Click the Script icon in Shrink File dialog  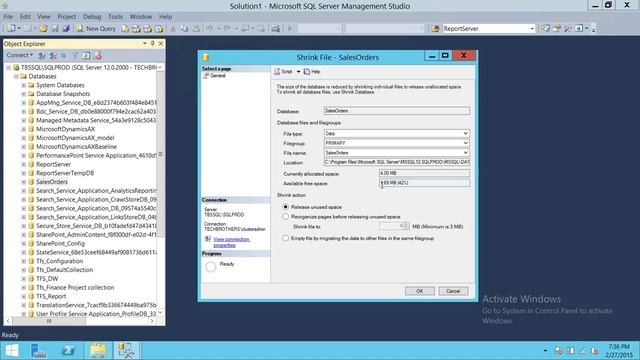(x=283, y=71)
